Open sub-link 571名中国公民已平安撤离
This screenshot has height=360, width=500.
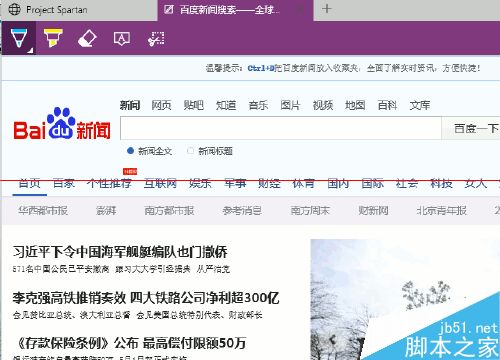(61, 269)
